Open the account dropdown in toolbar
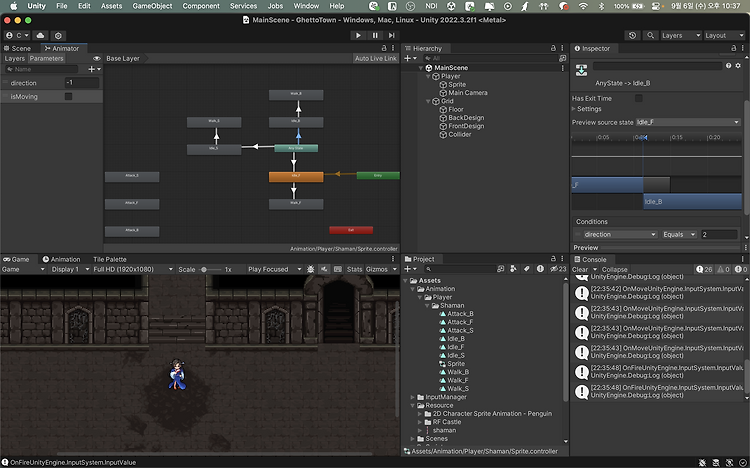The image size is (750, 468). click(x=17, y=35)
